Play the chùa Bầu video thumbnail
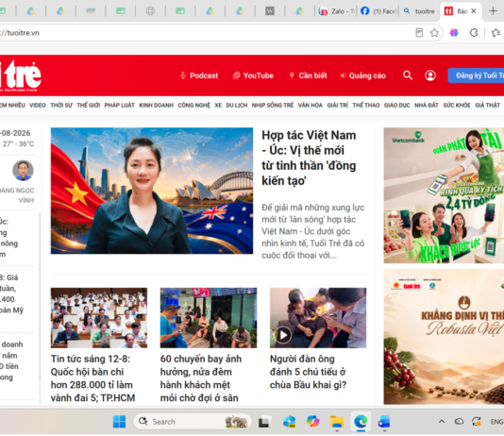The height and width of the screenshot is (436, 504). click(x=318, y=318)
